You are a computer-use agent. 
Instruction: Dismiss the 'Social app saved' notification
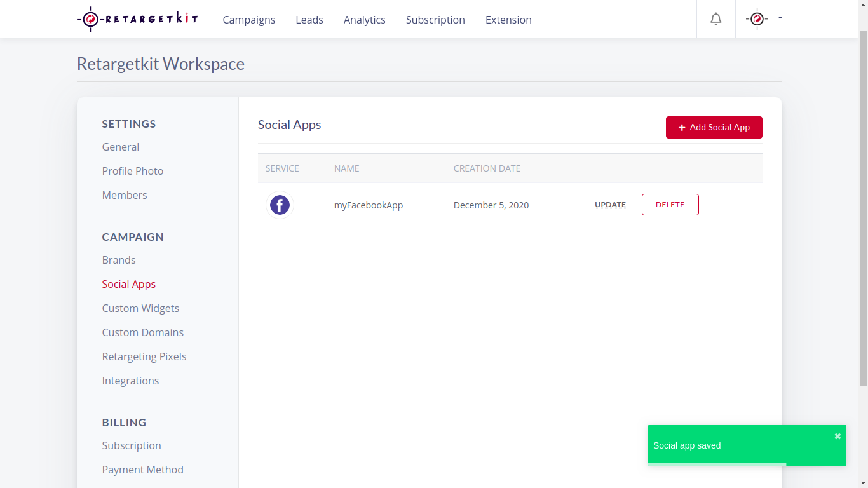tap(837, 436)
